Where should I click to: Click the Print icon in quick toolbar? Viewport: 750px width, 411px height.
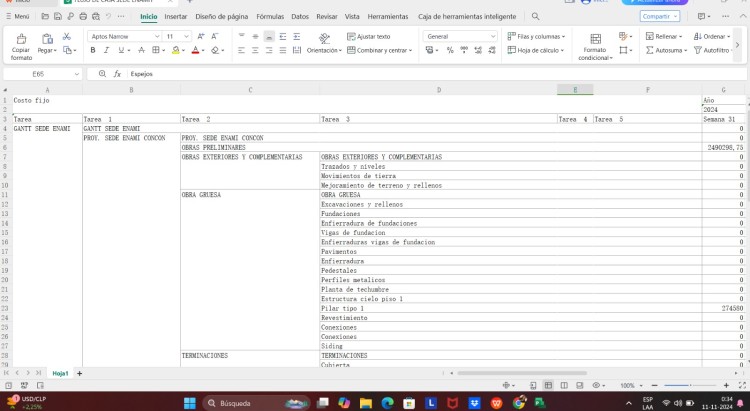tap(83, 16)
